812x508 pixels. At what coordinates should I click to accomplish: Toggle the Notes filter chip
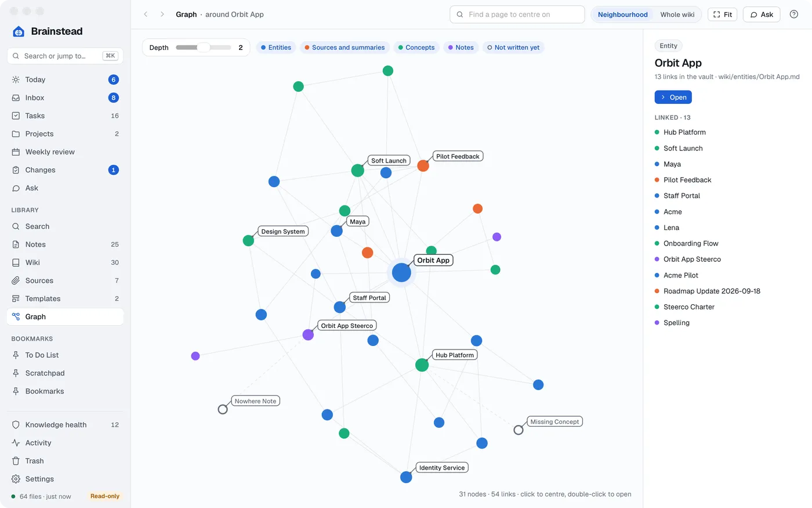tap(461, 48)
